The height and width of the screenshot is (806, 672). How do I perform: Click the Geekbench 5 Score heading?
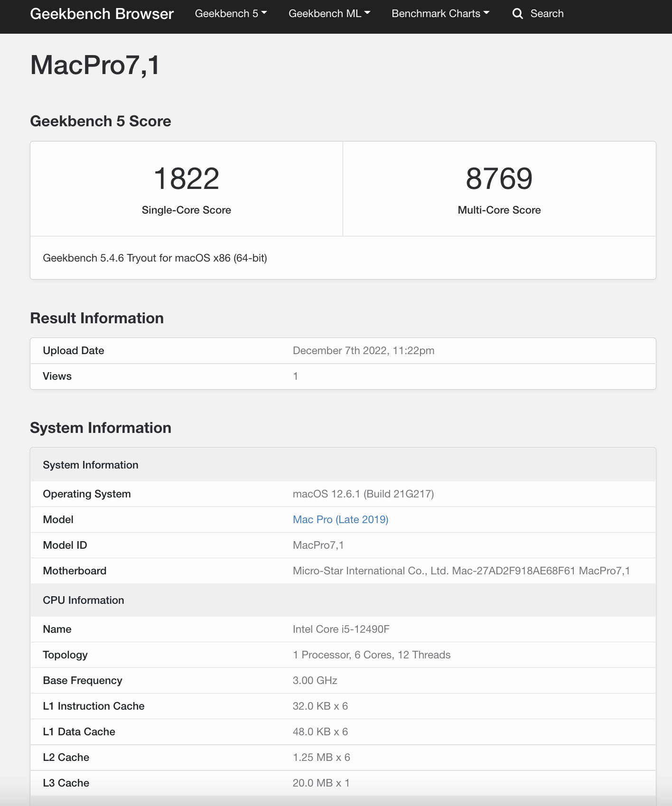[101, 121]
